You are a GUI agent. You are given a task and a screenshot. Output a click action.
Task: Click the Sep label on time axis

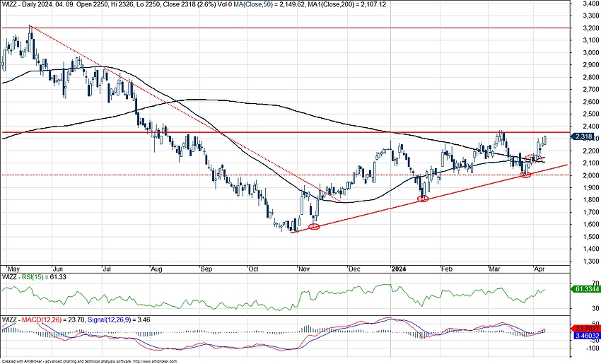point(206,269)
